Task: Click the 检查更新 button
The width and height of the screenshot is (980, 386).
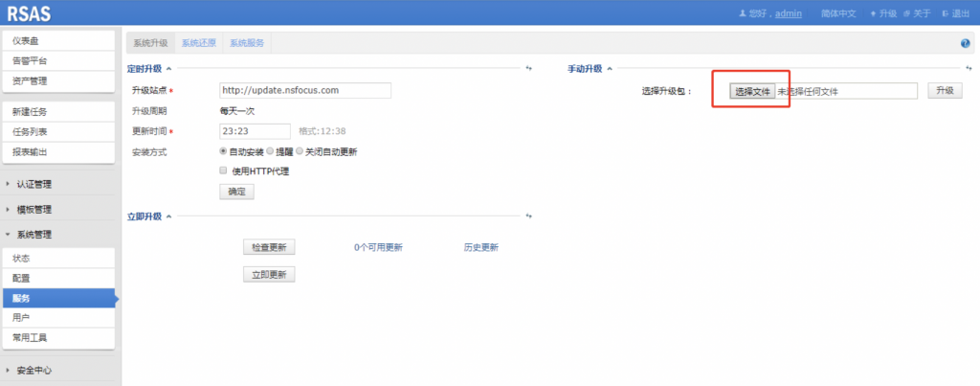Action: (x=269, y=247)
